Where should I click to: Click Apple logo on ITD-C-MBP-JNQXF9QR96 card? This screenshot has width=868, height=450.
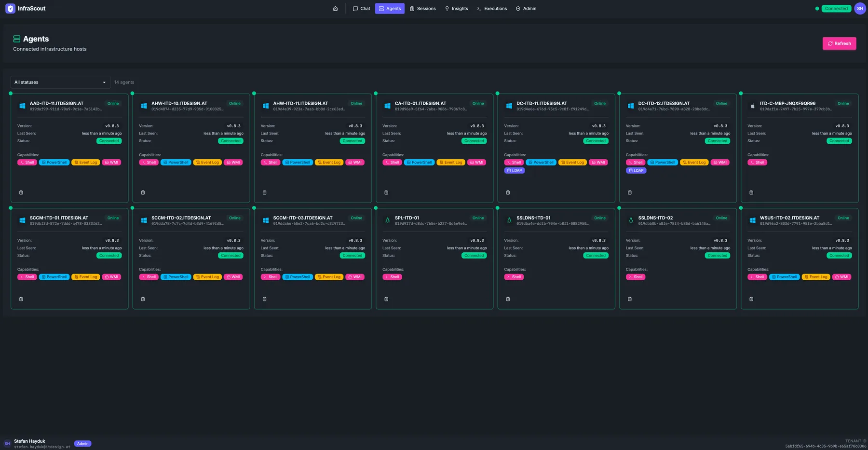752,106
